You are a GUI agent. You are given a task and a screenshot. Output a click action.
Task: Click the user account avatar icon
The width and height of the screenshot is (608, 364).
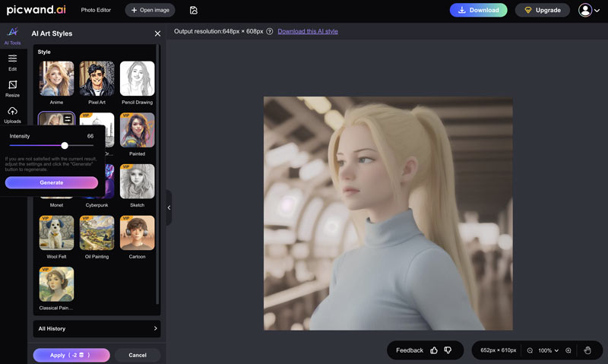tap(585, 10)
